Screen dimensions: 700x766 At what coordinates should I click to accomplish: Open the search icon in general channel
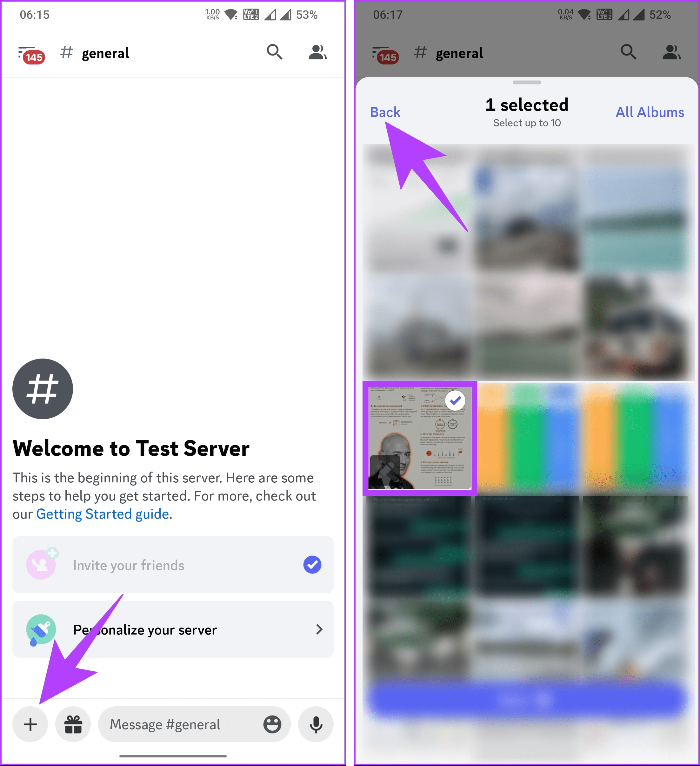coord(274,52)
